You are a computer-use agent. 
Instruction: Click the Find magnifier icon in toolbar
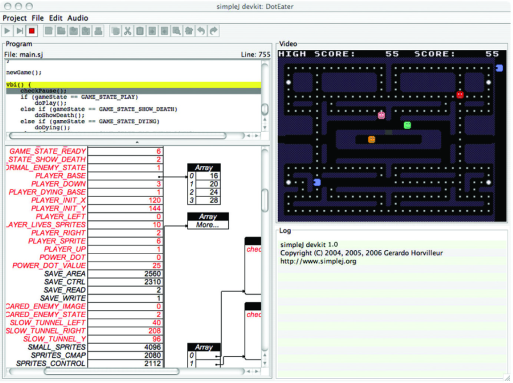[x=177, y=31]
